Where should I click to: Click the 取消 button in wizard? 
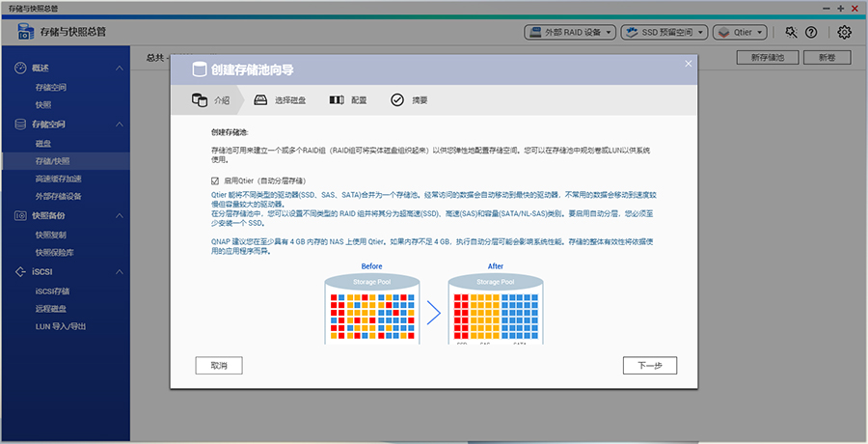tap(219, 365)
